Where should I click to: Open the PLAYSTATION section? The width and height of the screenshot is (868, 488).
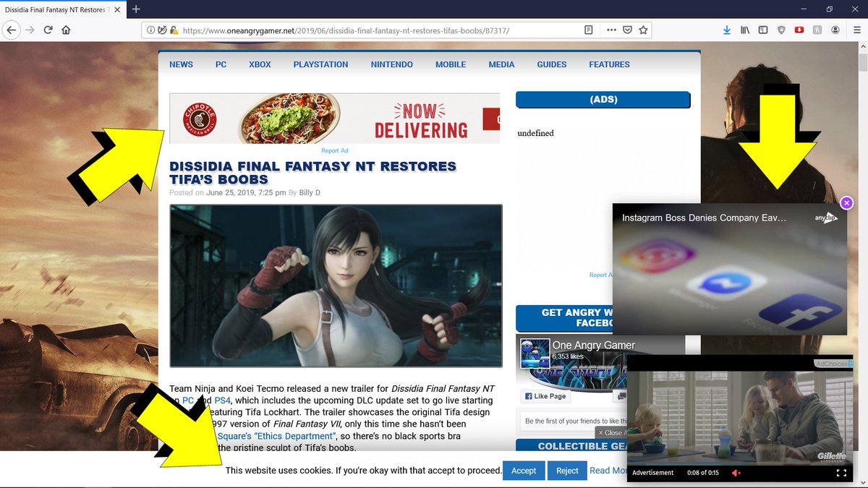320,64
